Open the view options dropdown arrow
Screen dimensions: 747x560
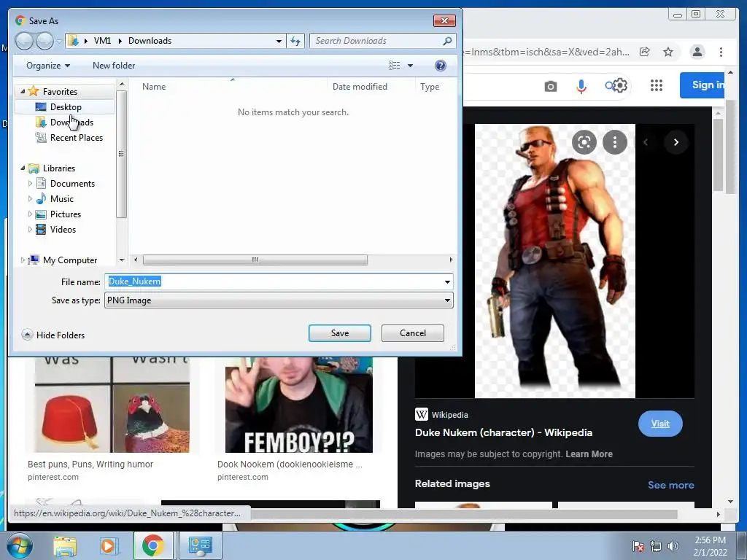pyautogui.click(x=410, y=66)
